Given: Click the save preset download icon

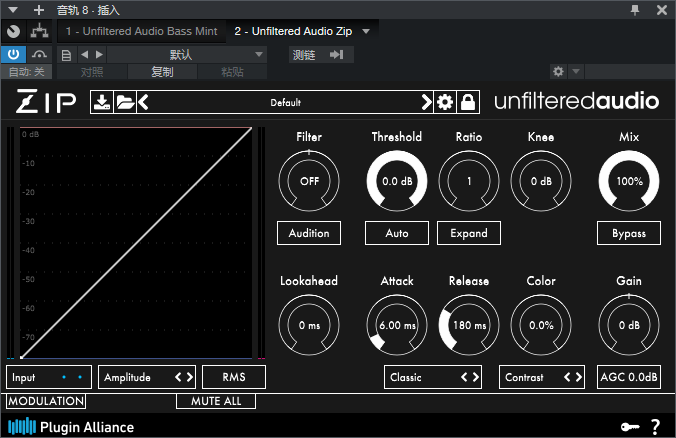Looking at the screenshot, I should (x=102, y=102).
